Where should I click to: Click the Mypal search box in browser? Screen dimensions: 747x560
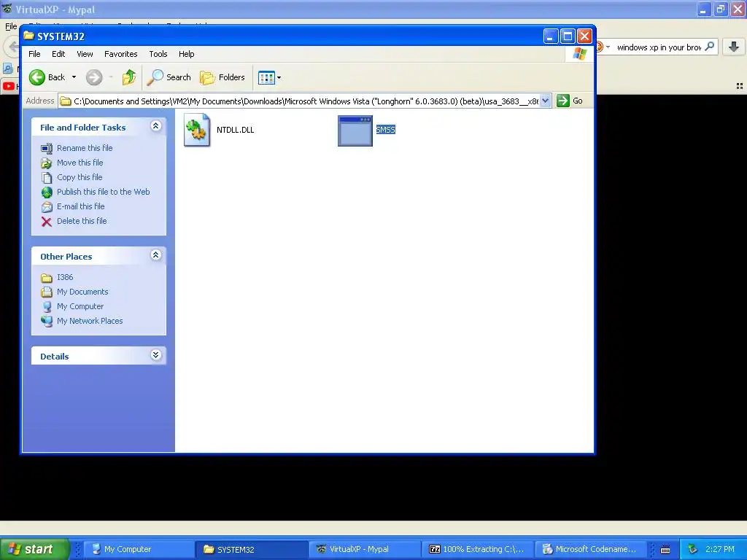(659, 47)
